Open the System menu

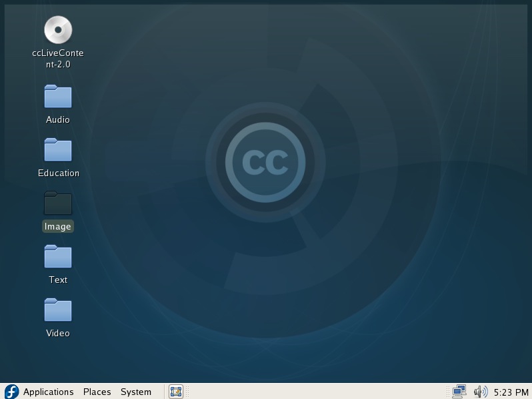[136, 392]
